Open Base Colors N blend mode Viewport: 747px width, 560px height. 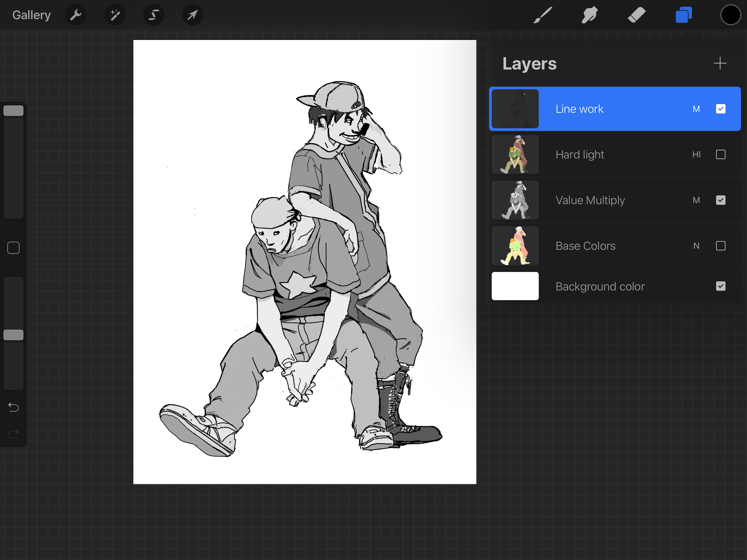coord(696,246)
